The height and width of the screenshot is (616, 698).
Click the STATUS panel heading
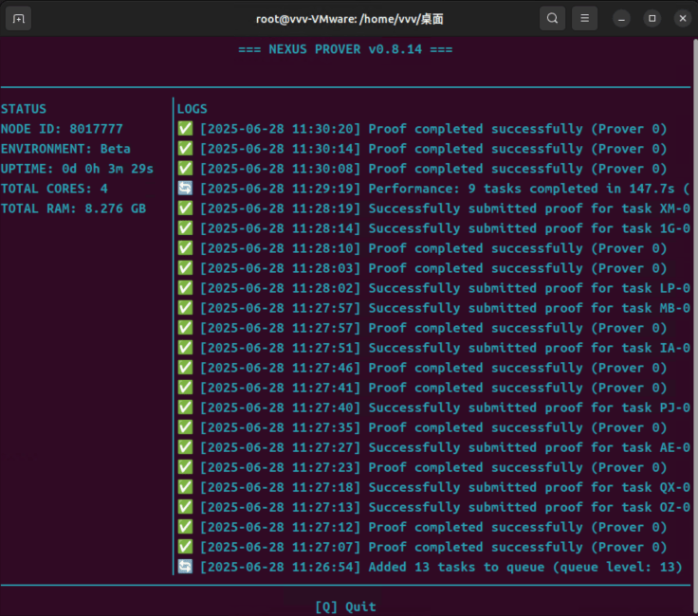pyautogui.click(x=23, y=109)
